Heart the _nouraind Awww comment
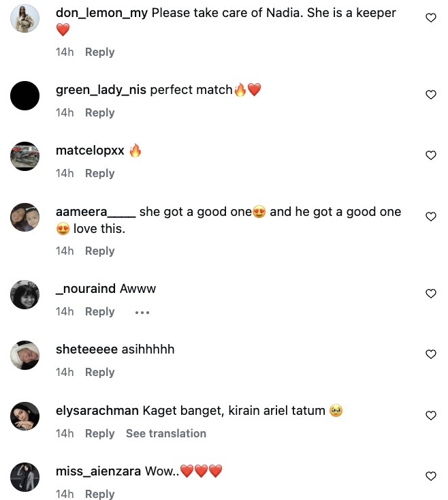 coord(430,294)
